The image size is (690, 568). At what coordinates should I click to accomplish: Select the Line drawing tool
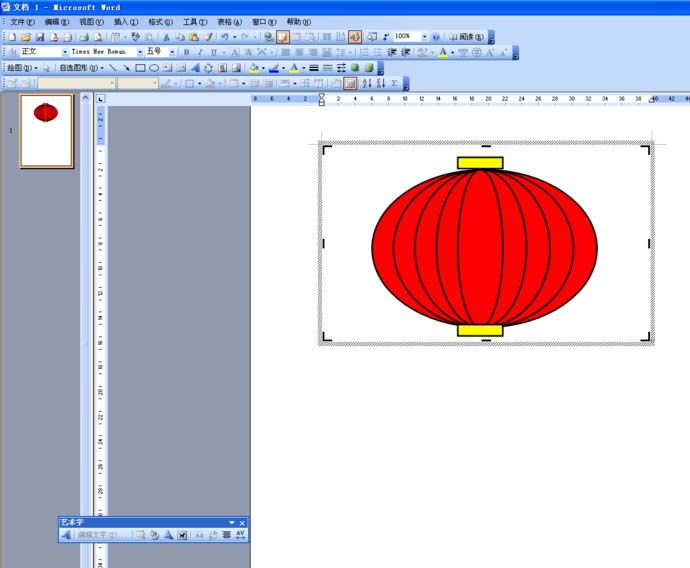[113, 68]
